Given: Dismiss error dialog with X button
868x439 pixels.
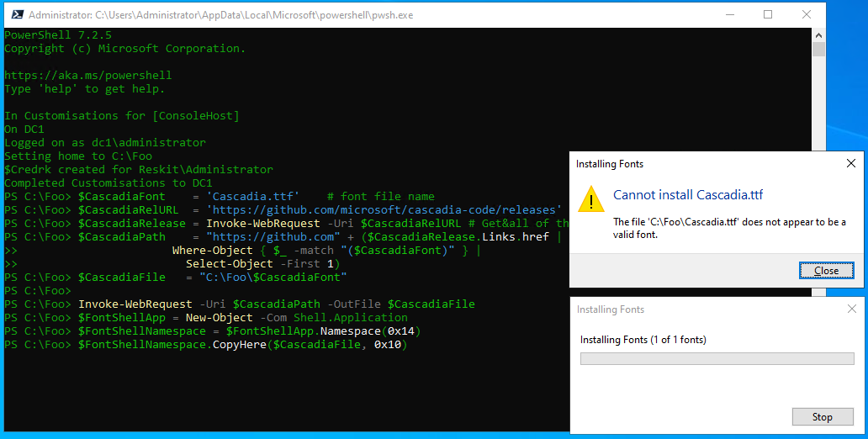Looking at the screenshot, I should 851,163.
